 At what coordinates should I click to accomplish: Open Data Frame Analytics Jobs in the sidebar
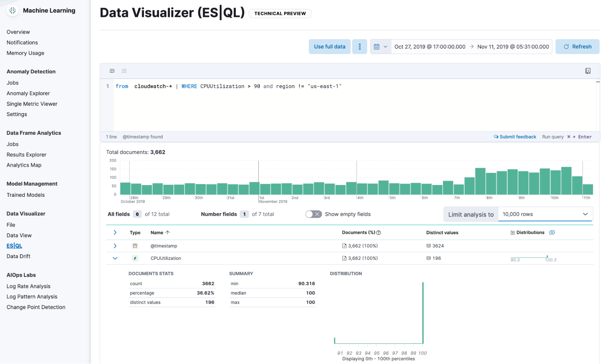point(12,144)
